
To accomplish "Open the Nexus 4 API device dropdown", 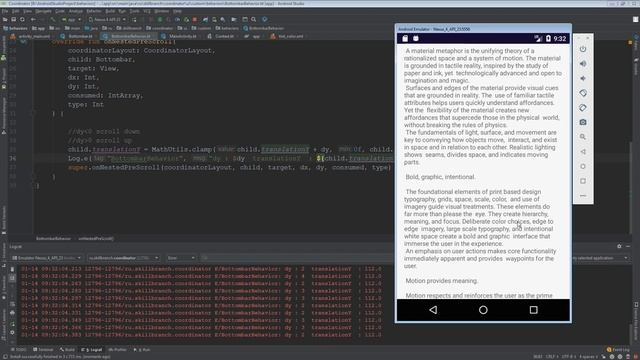I will tap(107, 20).
